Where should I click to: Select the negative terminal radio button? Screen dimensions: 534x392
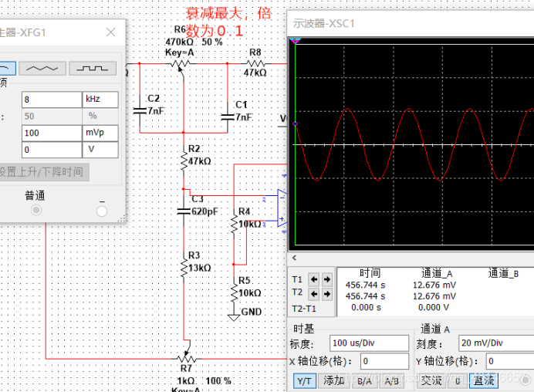pos(102,211)
